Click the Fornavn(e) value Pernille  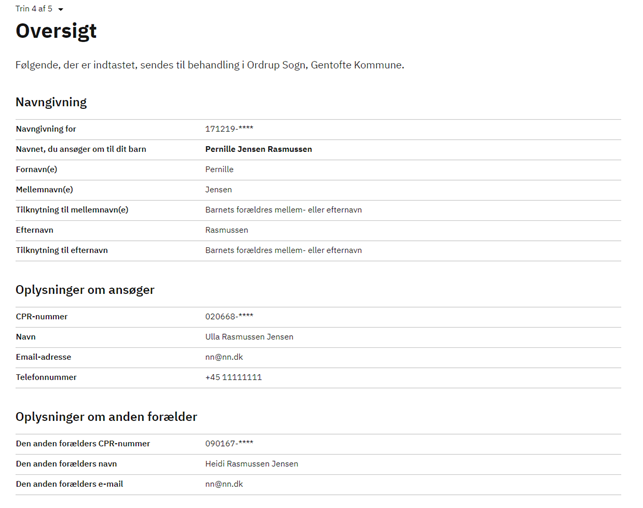pos(219,169)
